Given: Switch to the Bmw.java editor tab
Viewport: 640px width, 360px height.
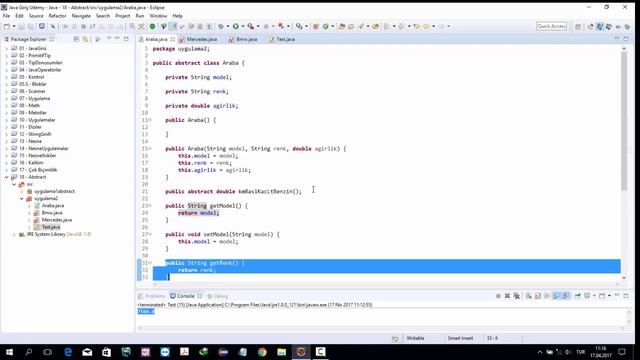Looking at the screenshot, I should (x=243, y=39).
